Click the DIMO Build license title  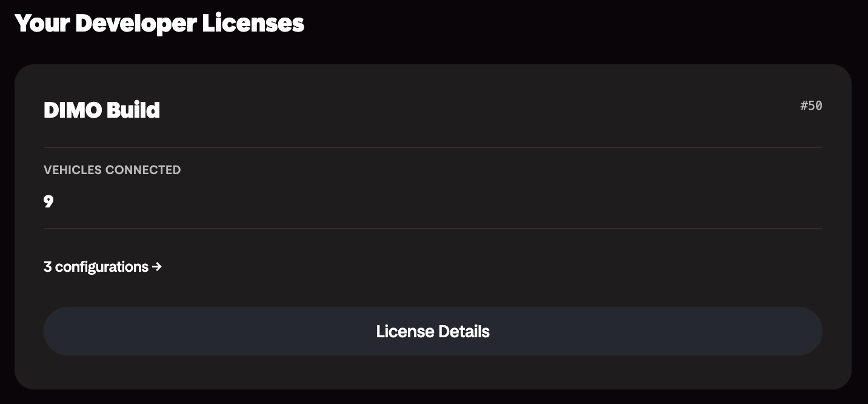(101, 110)
